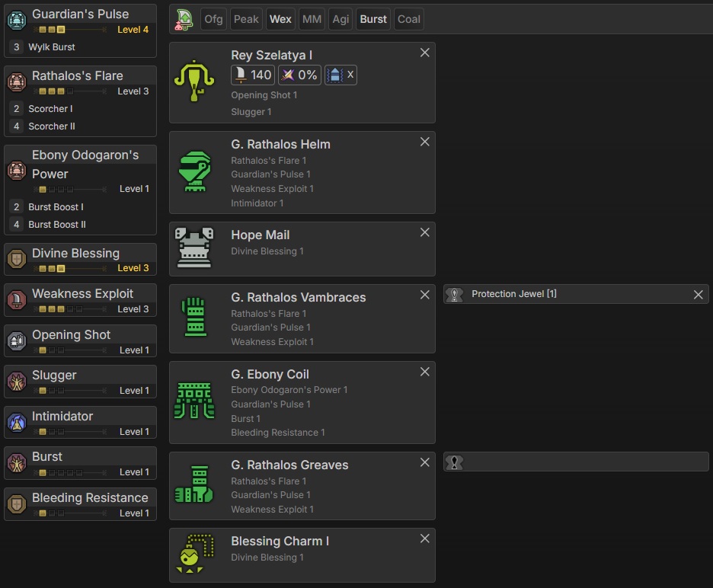Viewport: 713px width, 588px height.
Task: Open the empty decoration slot for Greaves
Action: 576,462
